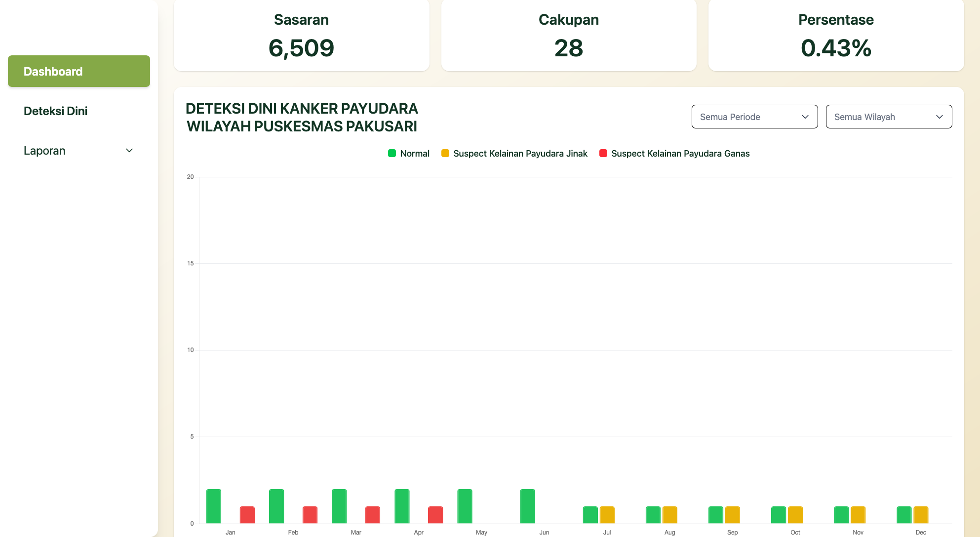Toggle Suspect Kelainan Payudara Ganas legend swatch
The height and width of the screenshot is (537, 980).
(603, 153)
